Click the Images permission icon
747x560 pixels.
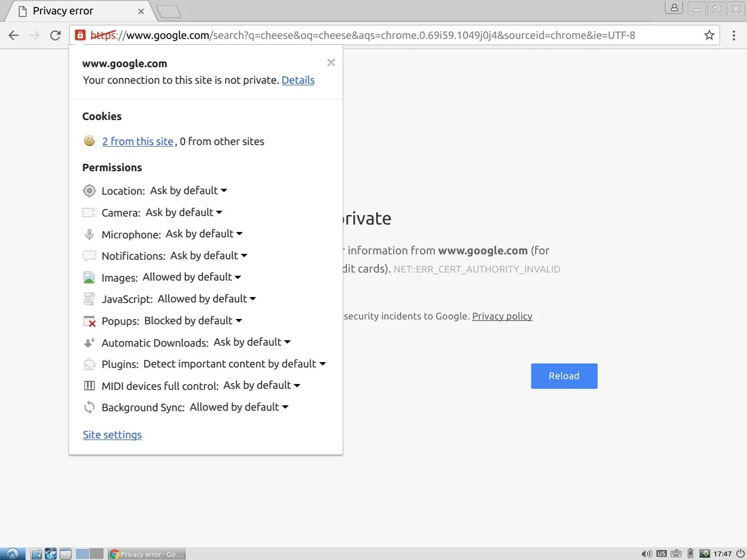[x=89, y=277]
